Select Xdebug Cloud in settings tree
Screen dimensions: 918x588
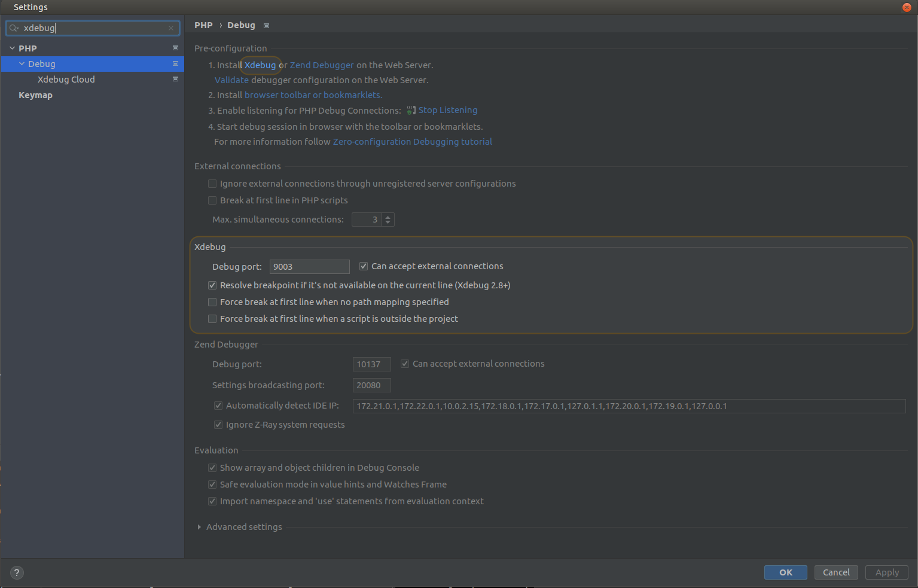click(66, 80)
